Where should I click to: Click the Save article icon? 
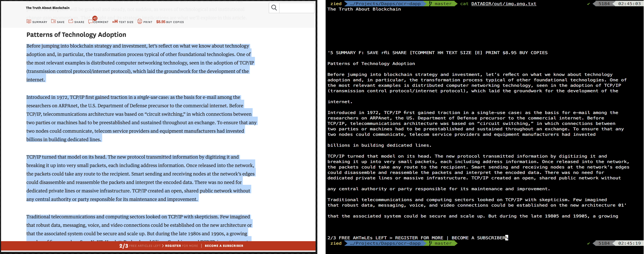(54, 21)
